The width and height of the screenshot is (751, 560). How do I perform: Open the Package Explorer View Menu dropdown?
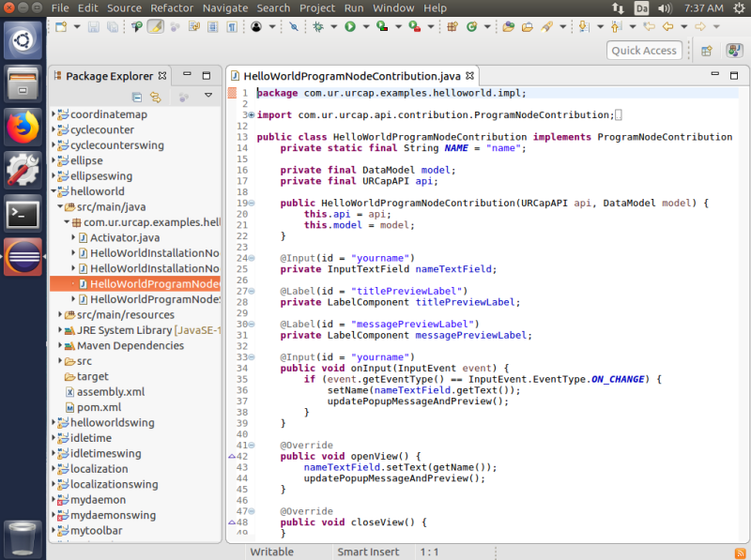[208, 96]
